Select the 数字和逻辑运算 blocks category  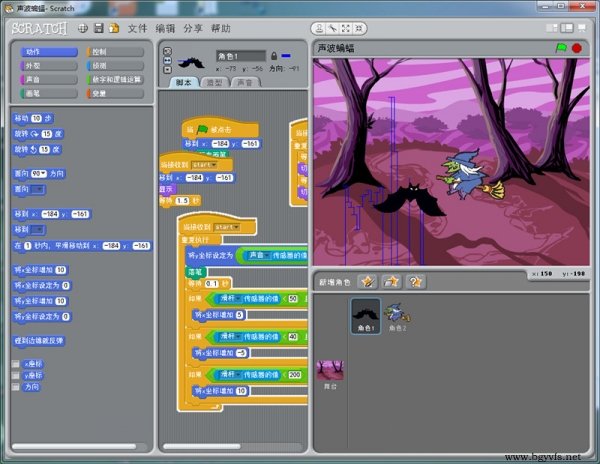tap(115, 80)
